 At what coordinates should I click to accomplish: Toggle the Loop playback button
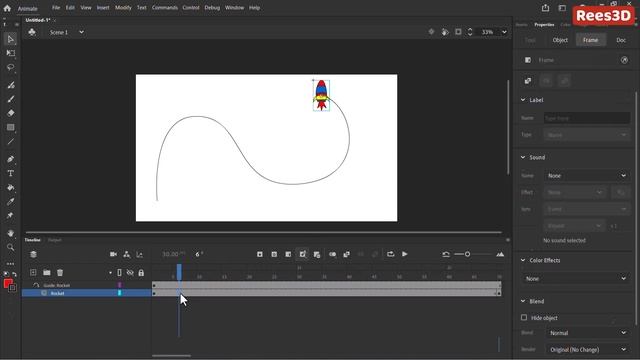click(391, 254)
